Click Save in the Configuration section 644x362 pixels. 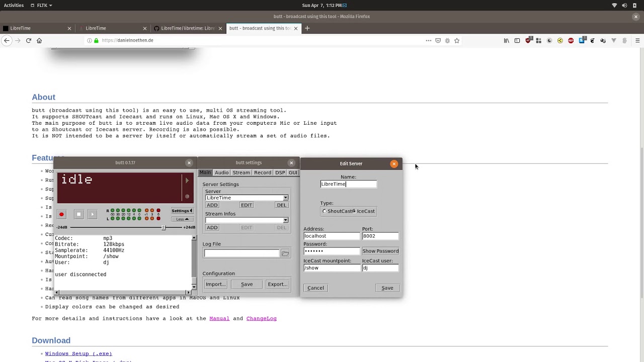pyautogui.click(x=247, y=285)
